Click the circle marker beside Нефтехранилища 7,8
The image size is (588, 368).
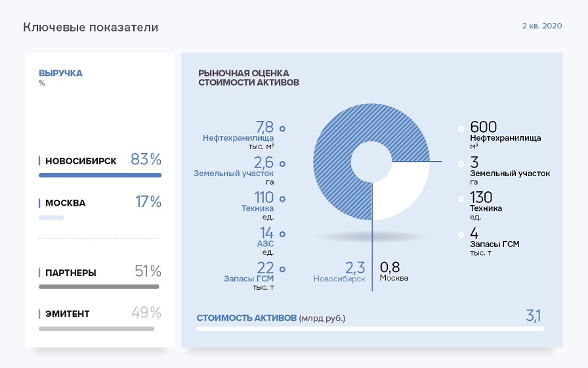pyautogui.click(x=282, y=129)
